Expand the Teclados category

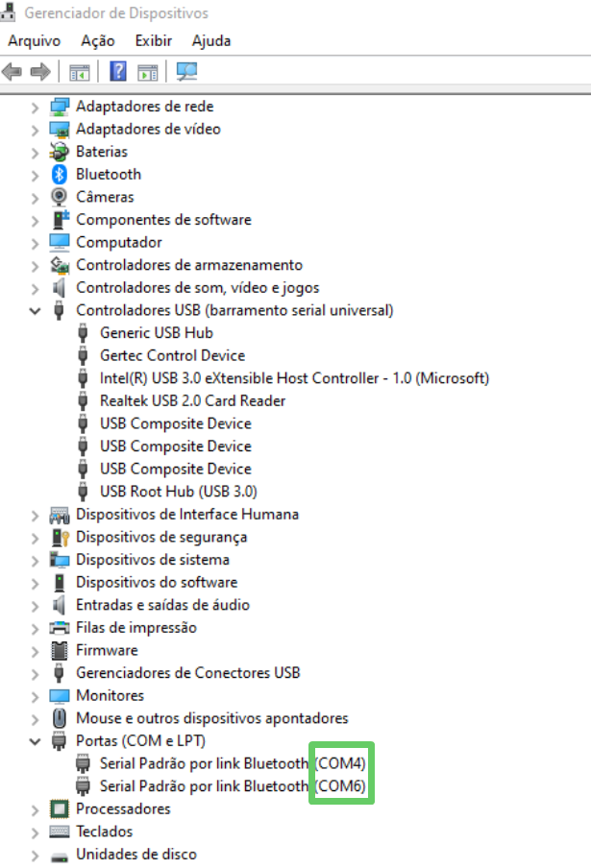pyautogui.click(x=35, y=832)
